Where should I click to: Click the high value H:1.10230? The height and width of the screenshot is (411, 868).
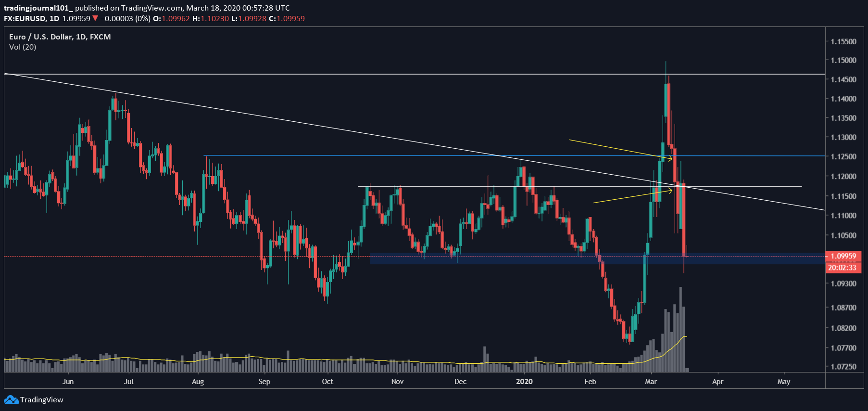pyautogui.click(x=211, y=19)
